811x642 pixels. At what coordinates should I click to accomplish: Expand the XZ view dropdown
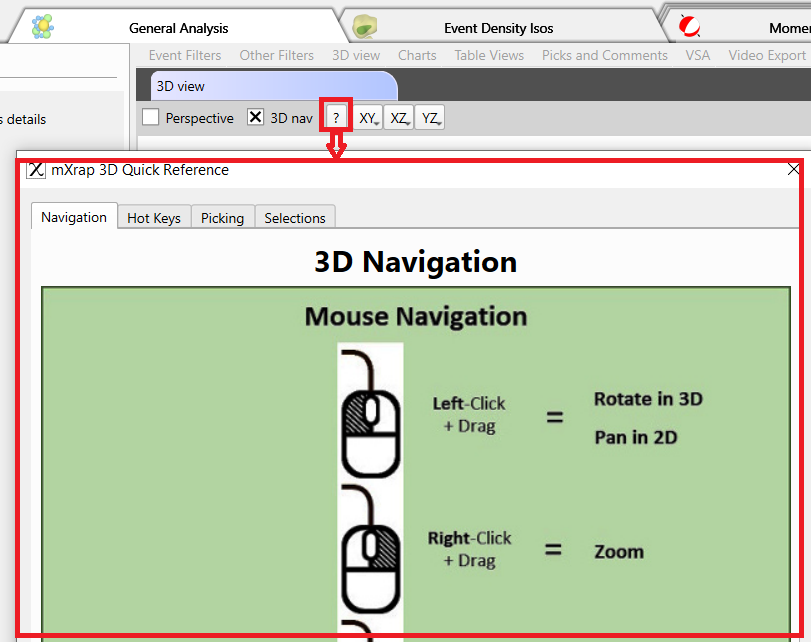(x=399, y=118)
